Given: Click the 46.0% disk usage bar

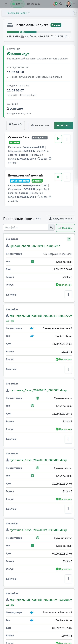Looking at the screenshot, I should click(x=39, y=32).
